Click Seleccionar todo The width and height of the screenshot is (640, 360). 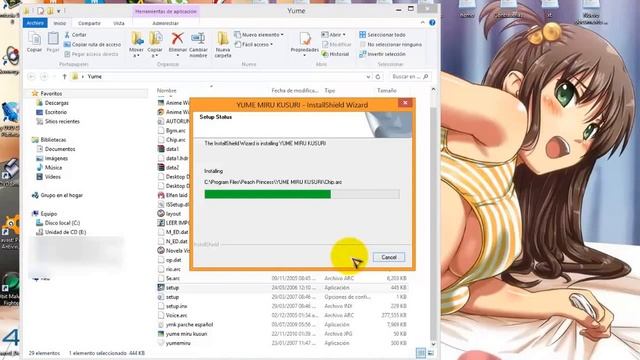point(382,35)
